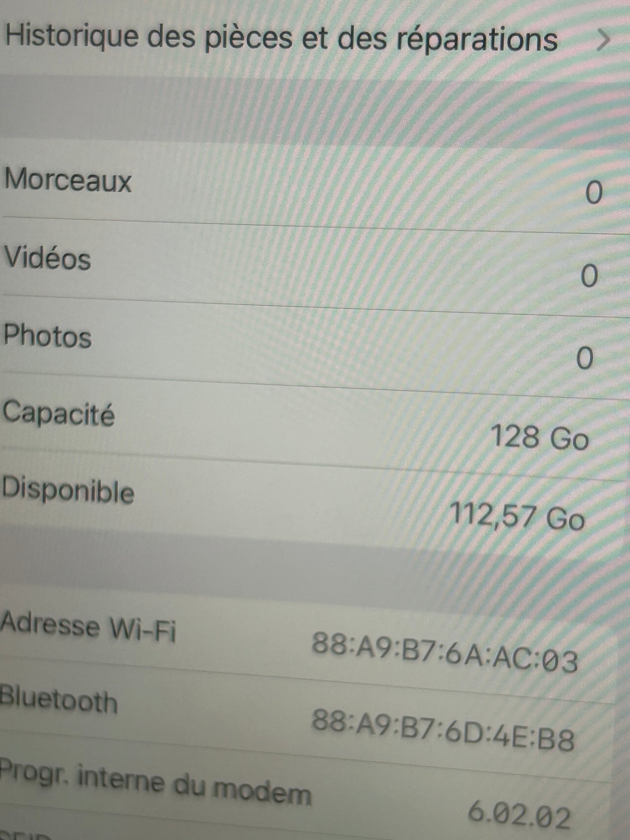The height and width of the screenshot is (840, 630).
Task: Tap the Vidéos count value 0
Action: (589, 275)
